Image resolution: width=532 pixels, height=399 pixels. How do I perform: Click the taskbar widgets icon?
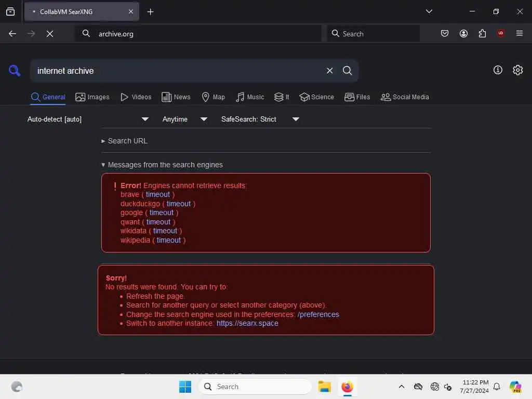17,387
